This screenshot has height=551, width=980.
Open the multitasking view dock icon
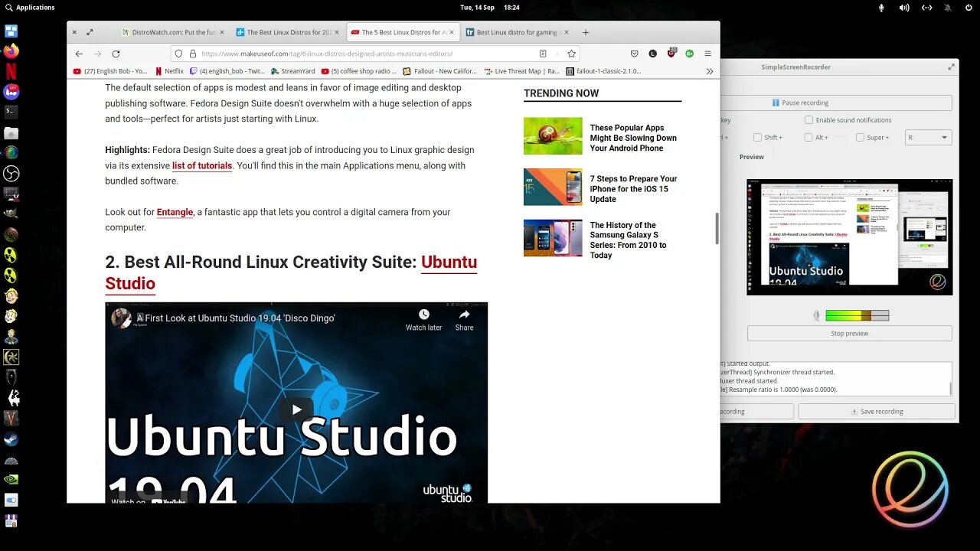click(11, 31)
